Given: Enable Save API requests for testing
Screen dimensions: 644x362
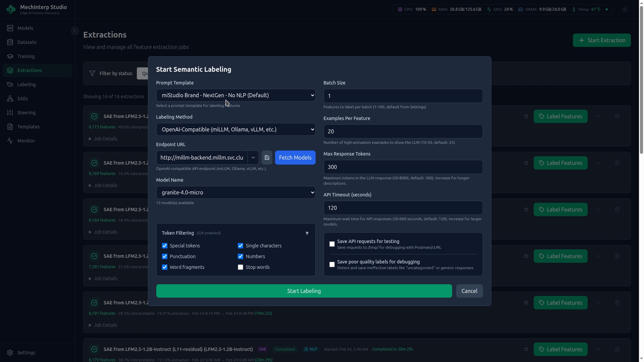Looking at the screenshot, I should pos(332,244).
